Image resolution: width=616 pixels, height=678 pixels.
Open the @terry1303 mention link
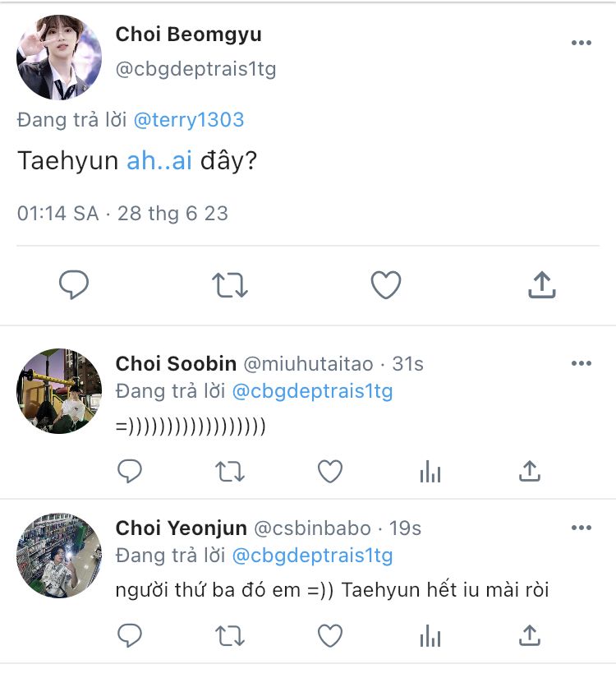coord(189,120)
